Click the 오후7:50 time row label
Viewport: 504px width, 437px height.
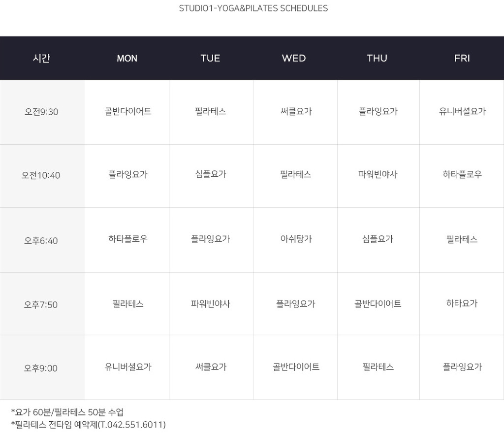[x=41, y=305]
